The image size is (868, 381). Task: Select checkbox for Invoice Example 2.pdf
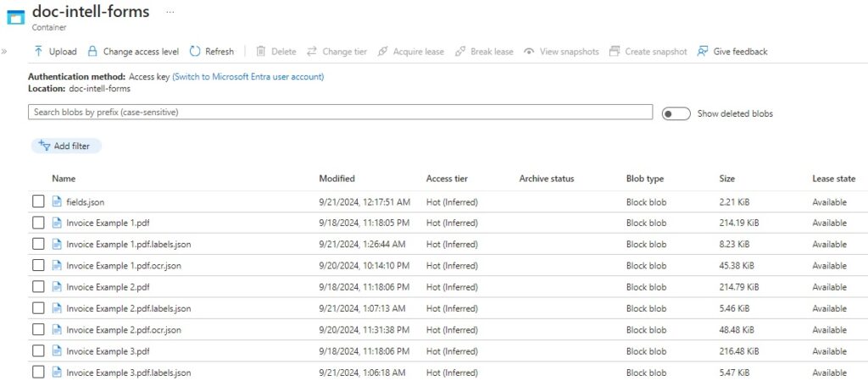[37, 287]
